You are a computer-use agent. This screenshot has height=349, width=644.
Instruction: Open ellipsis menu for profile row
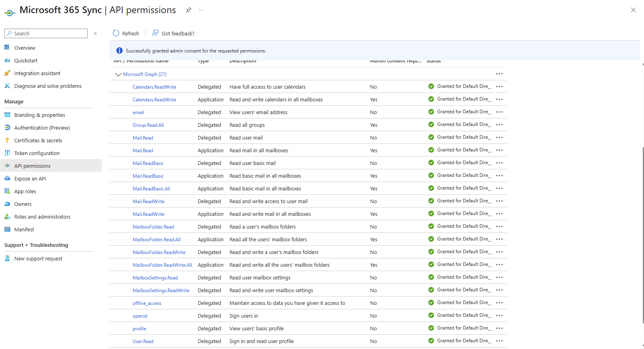pyautogui.click(x=499, y=328)
